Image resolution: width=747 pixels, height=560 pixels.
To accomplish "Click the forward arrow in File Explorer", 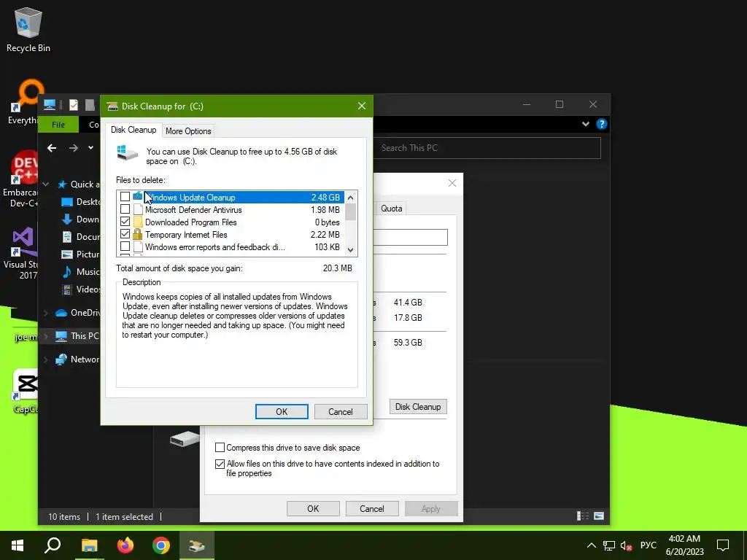I will click(74, 148).
